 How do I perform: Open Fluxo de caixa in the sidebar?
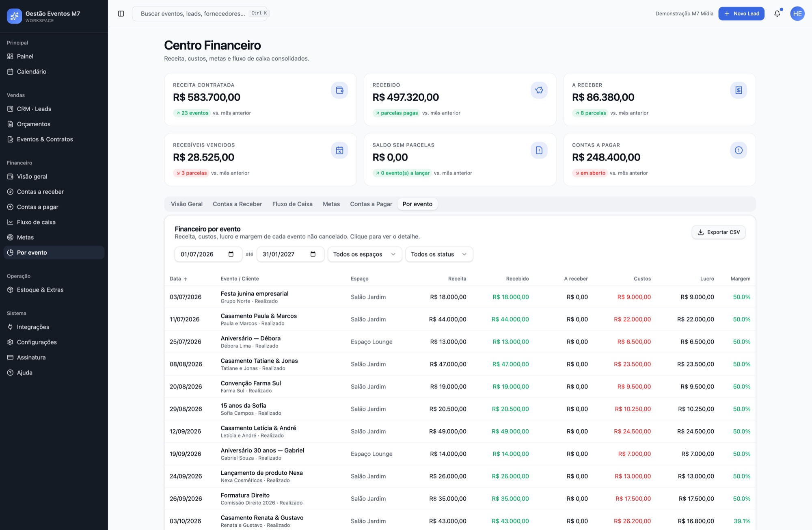coord(54,222)
